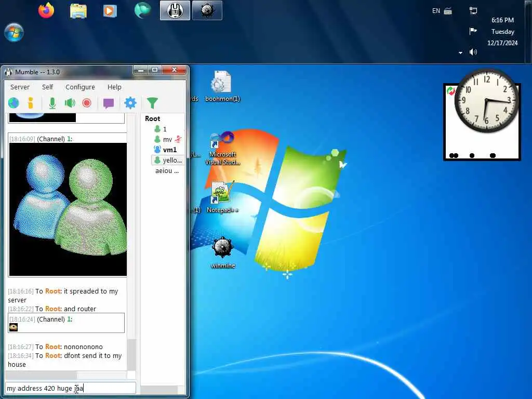
Task: Switch to Mumble taskbar button
Action: [175, 10]
